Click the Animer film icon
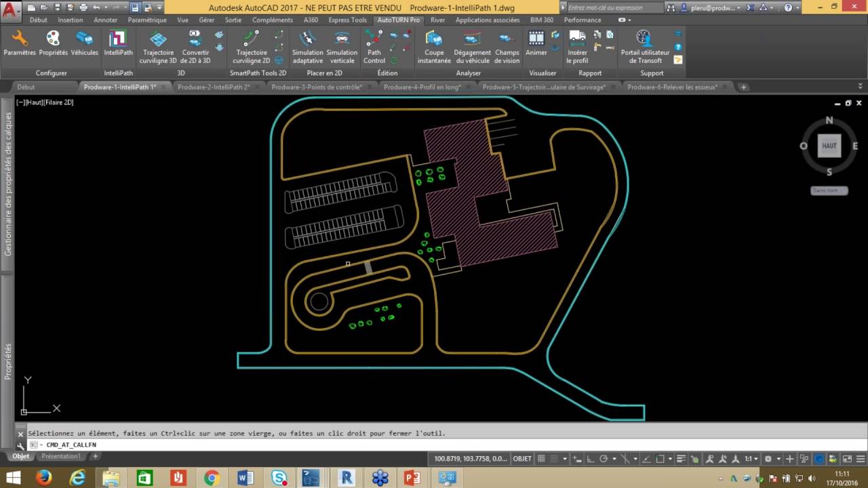 click(x=536, y=45)
